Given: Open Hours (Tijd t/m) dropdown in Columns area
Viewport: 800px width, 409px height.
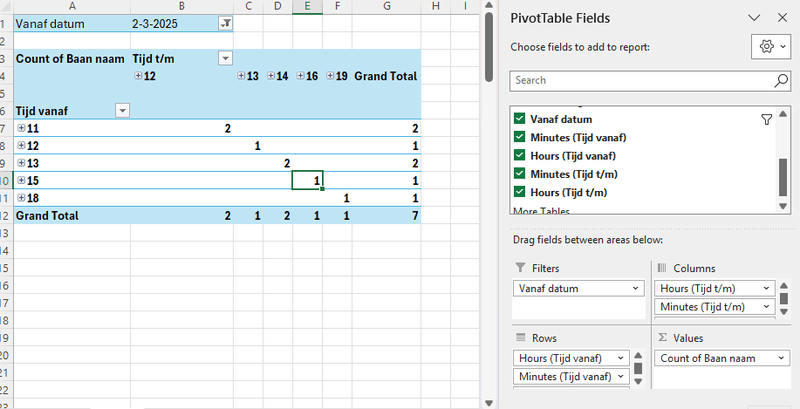Looking at the screenshot, I should tap(766, 288).
